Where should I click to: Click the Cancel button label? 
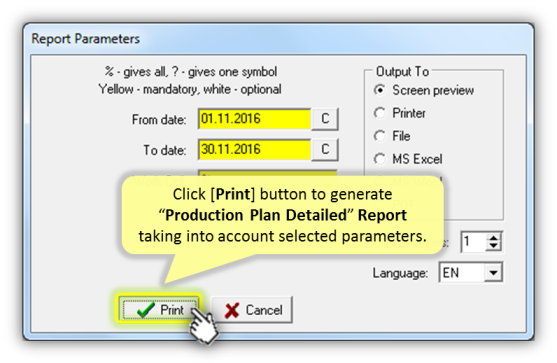(x=264, y=310)
